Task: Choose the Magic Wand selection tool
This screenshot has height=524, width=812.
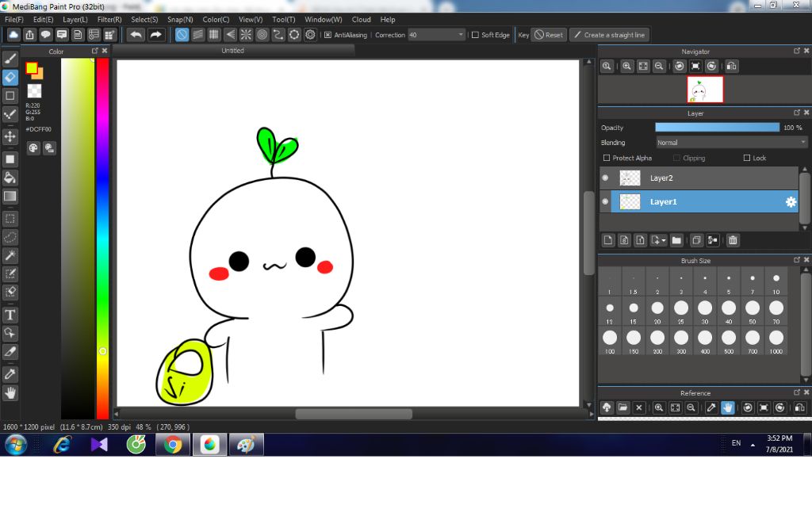Action: point(10,255)
